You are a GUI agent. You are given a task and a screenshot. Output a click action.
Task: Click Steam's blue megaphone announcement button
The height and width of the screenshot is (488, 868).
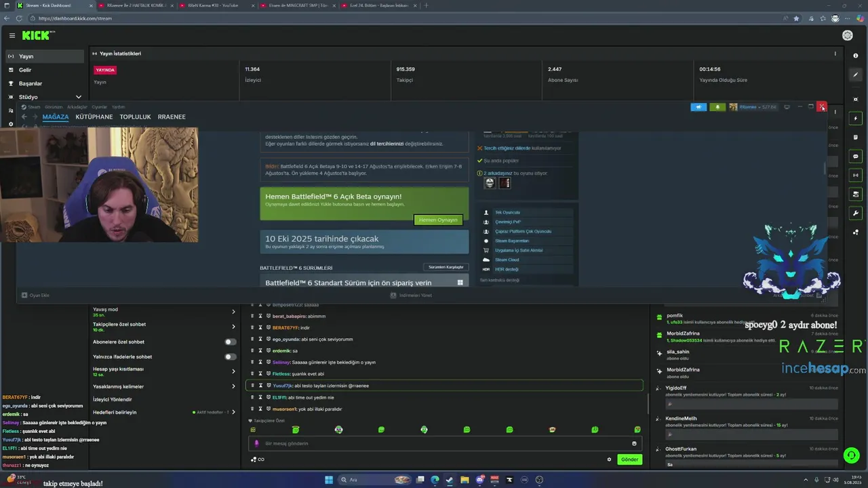698,107
